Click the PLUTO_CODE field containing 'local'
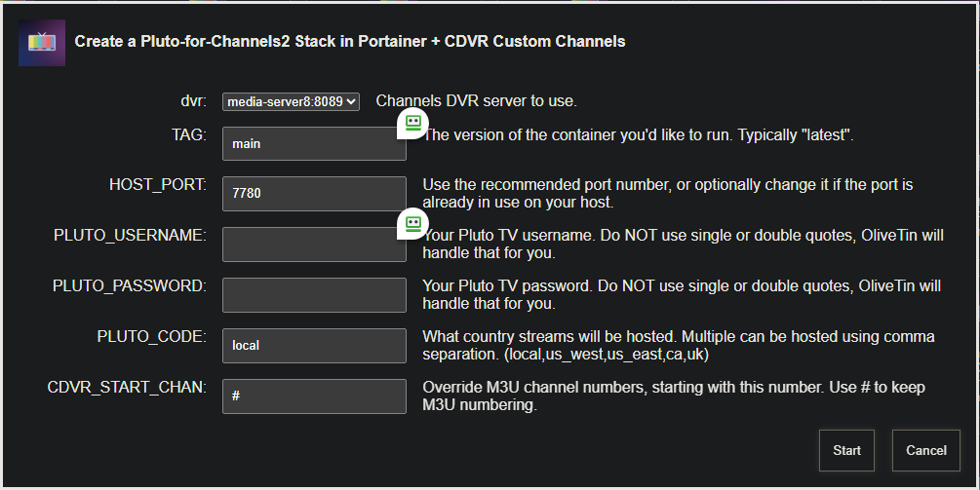 point(314,346)
